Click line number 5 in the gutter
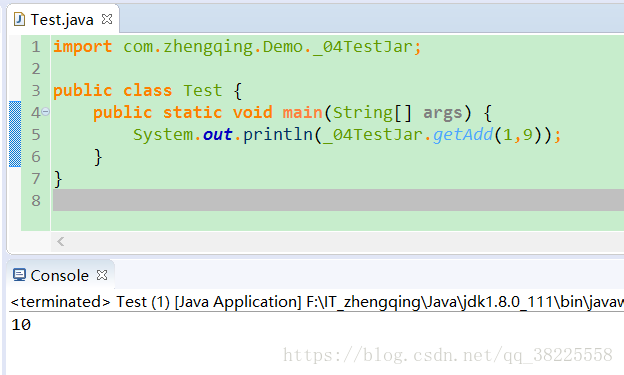This screenshot has width=624, height=375. [x=36, y=135]
